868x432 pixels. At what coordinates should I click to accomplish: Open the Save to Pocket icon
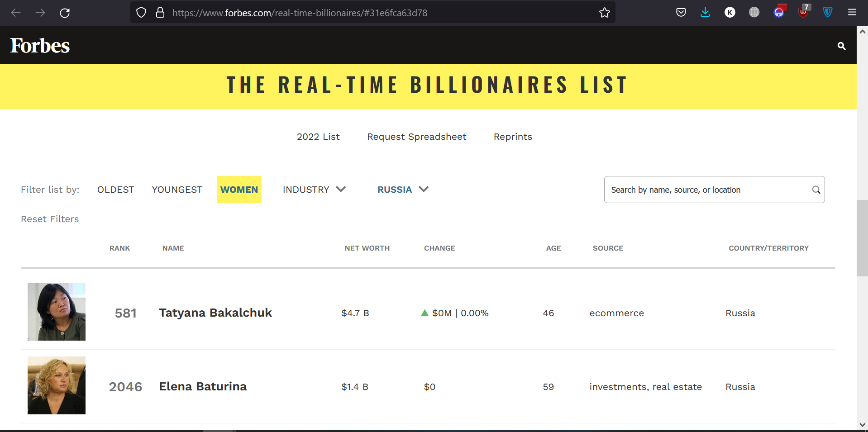(681, 13)
